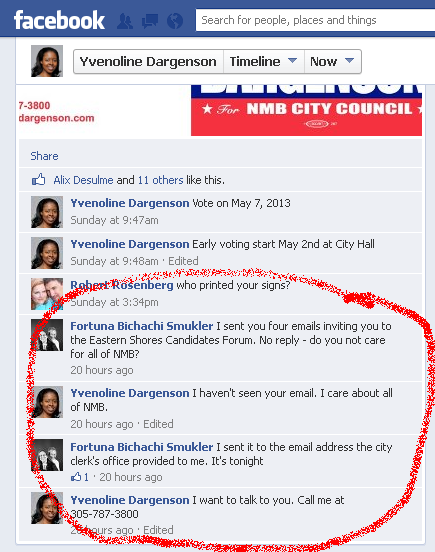Expand the Timeline dropdown
The height and width of the screenshot is (552, 435).
264,62
